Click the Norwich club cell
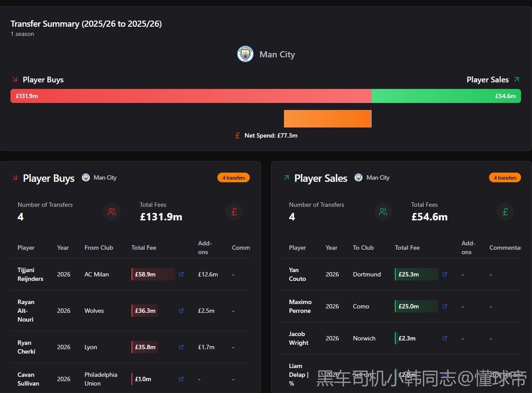The image size is (532, 393). click(x=364, y=338)
